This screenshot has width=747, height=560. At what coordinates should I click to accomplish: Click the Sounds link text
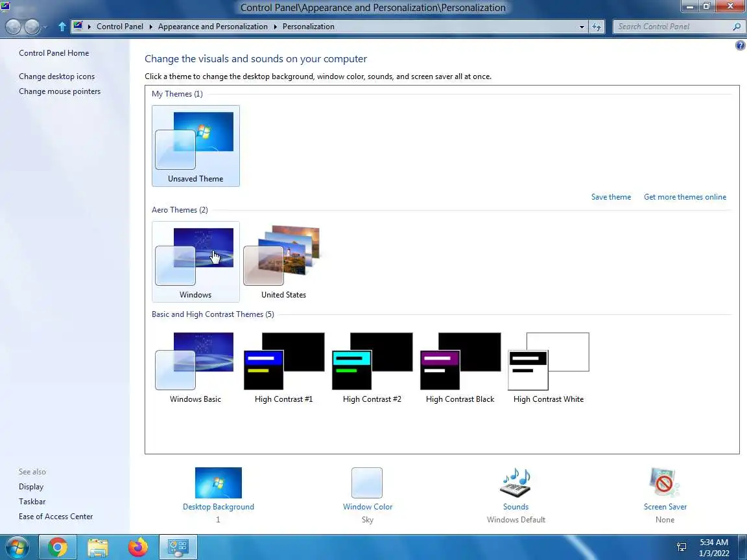[x=516, y=507]
